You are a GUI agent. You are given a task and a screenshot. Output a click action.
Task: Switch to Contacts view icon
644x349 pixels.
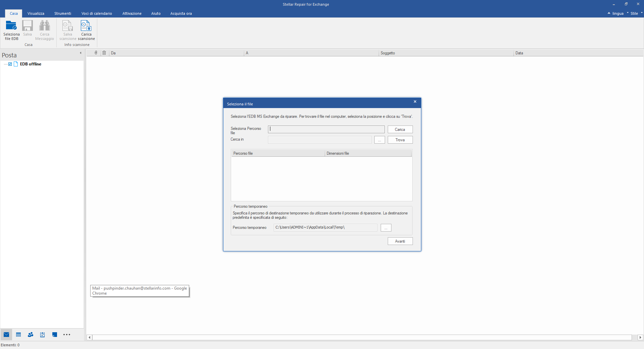(31, 335)
